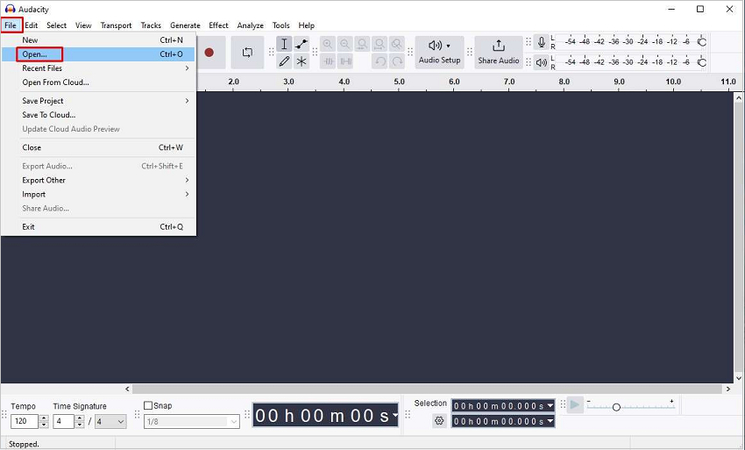Click the Share Audio upload button

click(x=498, y=52)
